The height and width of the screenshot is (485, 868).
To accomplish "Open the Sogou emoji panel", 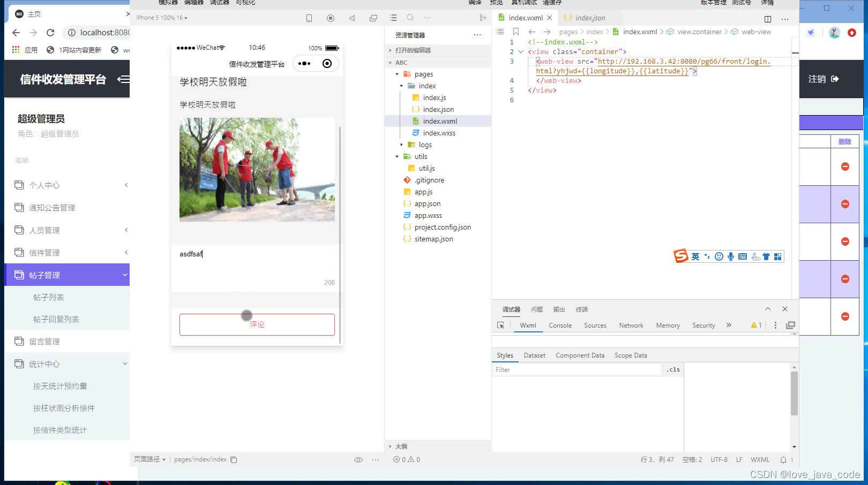I will [x=719, y=256].
